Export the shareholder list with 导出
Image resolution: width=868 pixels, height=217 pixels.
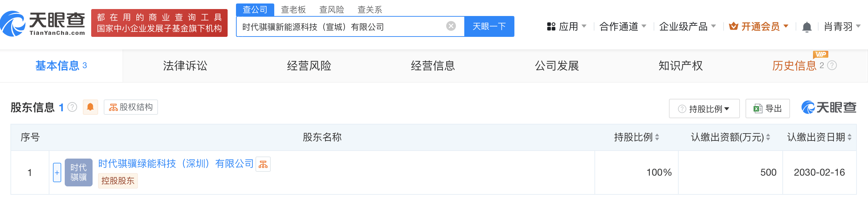point(767,109)
